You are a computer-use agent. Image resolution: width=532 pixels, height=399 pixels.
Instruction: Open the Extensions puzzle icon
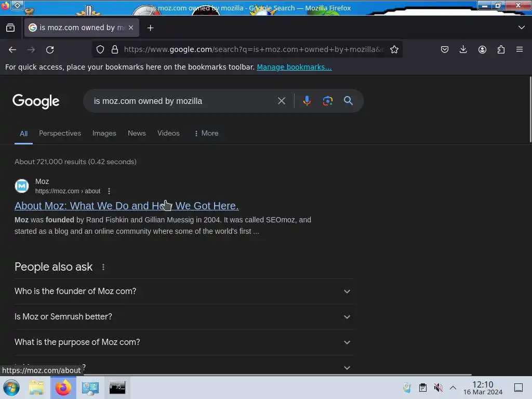501,49
